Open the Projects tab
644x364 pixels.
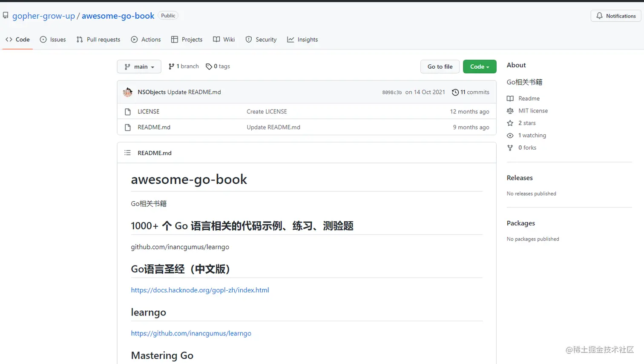[187, 40]
